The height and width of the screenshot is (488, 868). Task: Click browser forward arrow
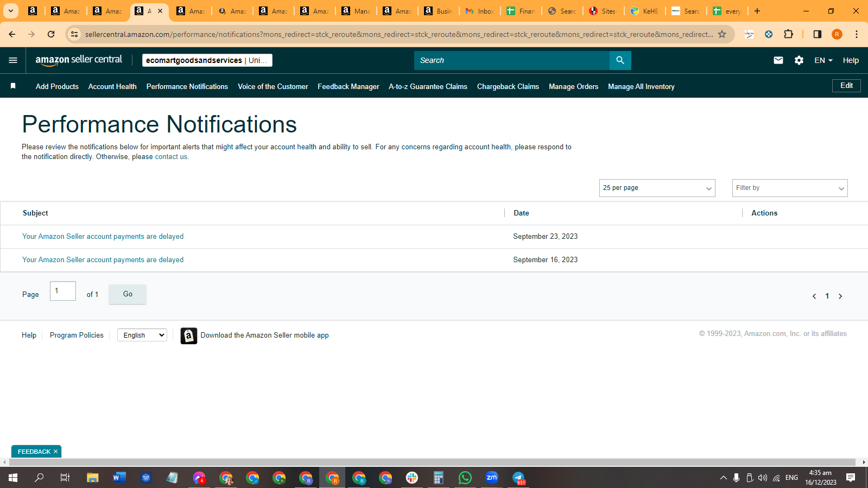click(31, 34)
